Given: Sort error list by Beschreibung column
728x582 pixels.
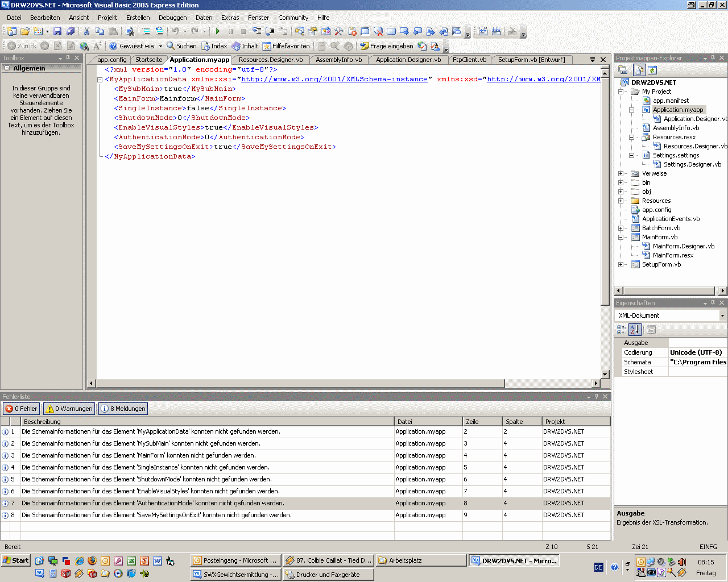Looking at the screenshot, I should click(x=207, y=422).
